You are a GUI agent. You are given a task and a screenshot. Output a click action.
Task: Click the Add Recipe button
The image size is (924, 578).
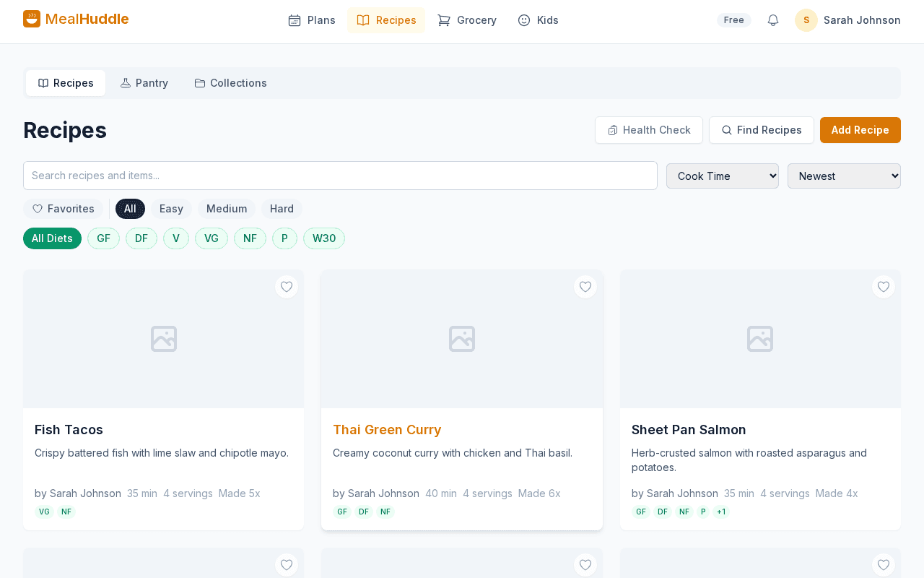pyautogui.click(x=860, y=130)
